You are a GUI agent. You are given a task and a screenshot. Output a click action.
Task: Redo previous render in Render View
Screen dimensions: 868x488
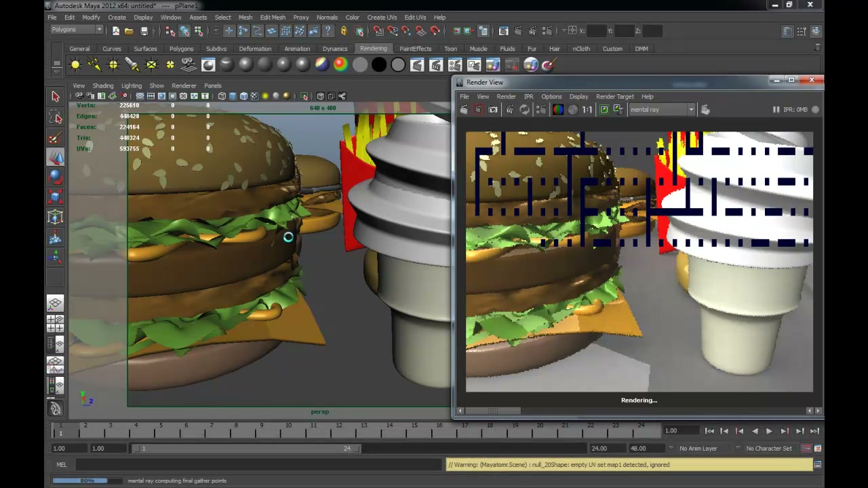[x=465, y=110]
